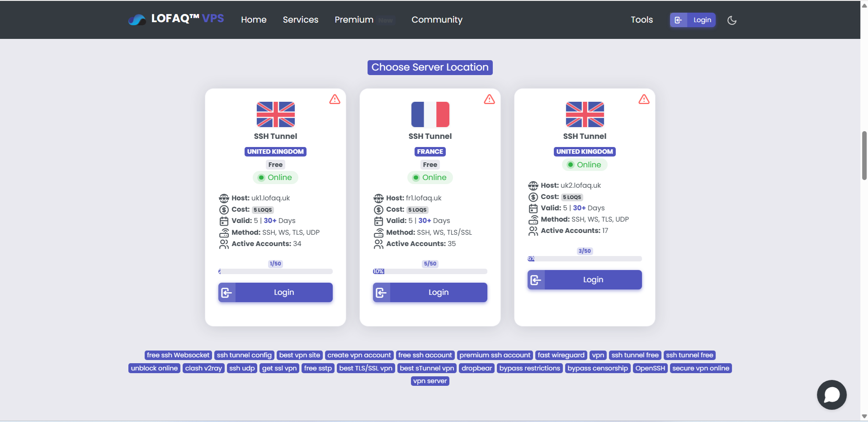The width and height of the screenshot is (868, 422).
Task: Select the 'best vpn site' tag
Action: click(x=300, y=355)
